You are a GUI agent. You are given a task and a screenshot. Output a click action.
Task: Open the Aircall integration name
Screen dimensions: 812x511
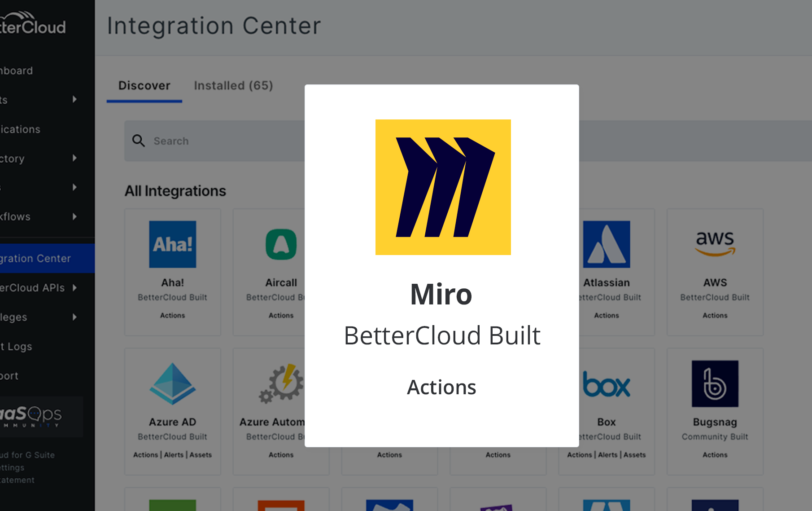click(x=281, y=282)
